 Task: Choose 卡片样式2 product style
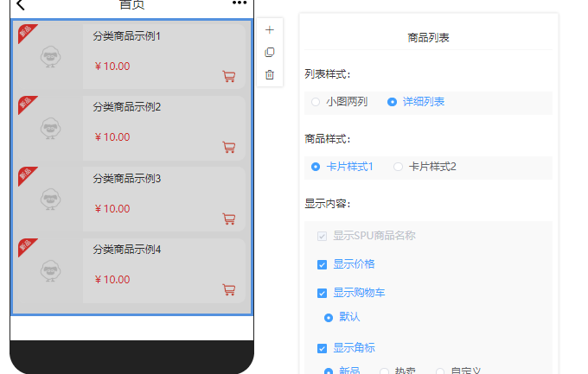(x=399, y=167)
